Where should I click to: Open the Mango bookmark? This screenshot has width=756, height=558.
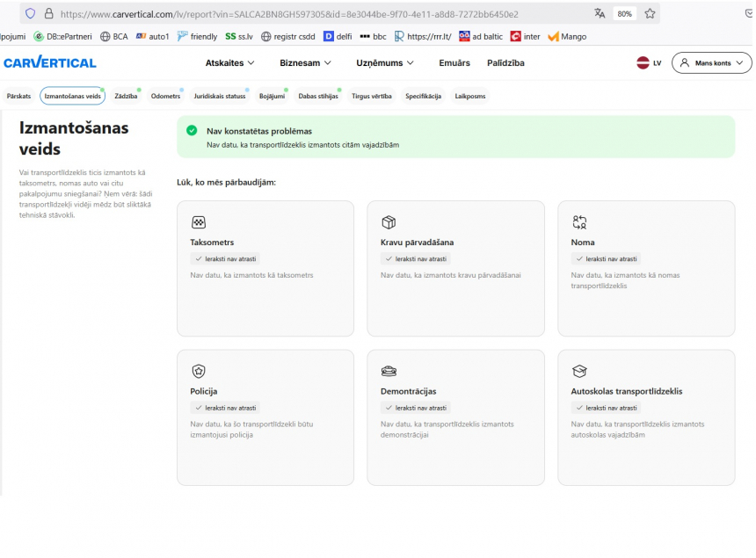[x=568, y=37]
